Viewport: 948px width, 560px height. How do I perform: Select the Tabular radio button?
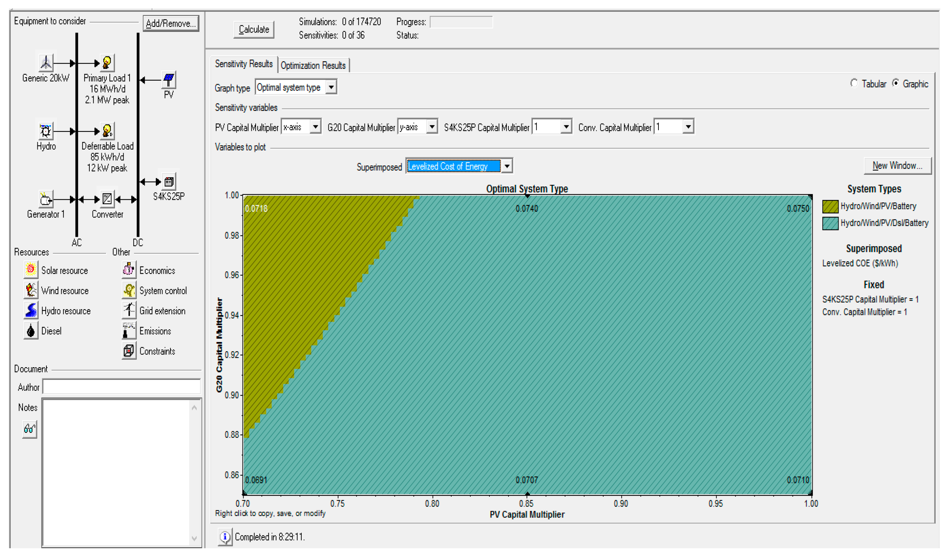pos(854,83)
